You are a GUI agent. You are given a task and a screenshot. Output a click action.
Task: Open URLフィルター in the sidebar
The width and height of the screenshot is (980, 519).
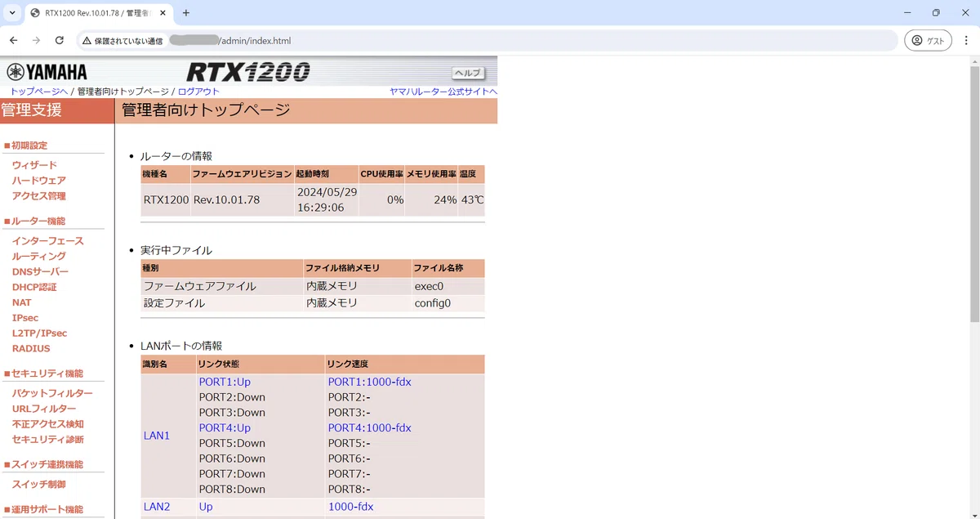44,409
